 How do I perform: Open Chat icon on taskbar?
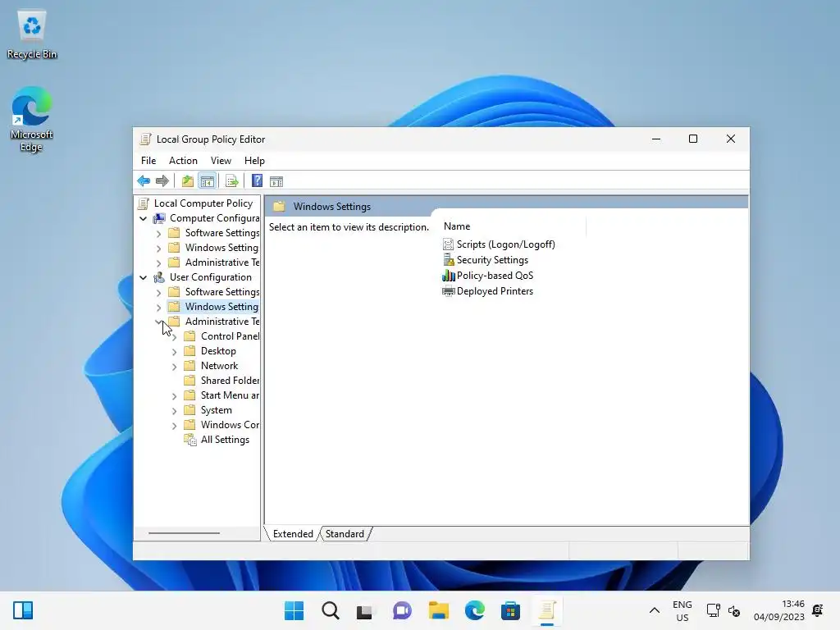[x=402, y=610]
